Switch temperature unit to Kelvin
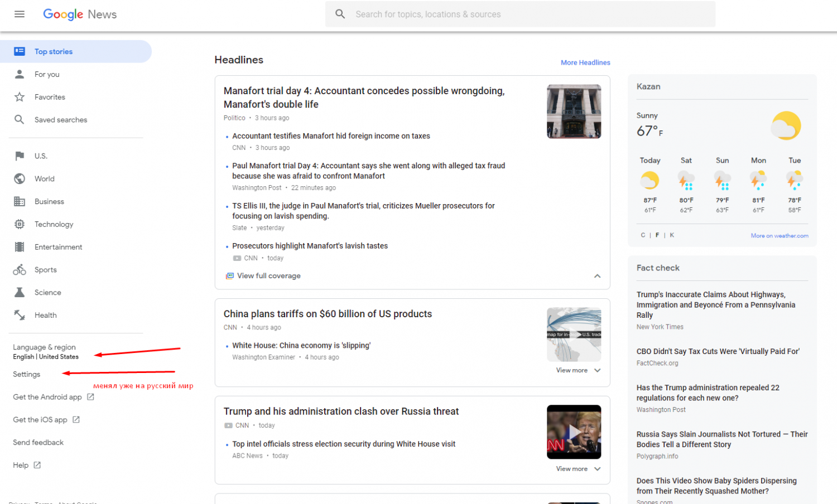 pyautogui.click(x=672, y=235)
